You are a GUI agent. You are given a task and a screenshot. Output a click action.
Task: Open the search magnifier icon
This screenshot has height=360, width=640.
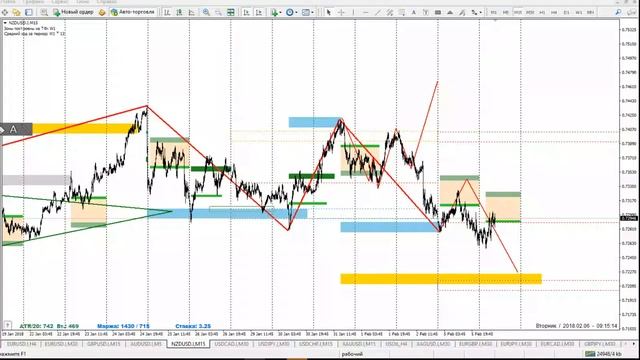point(619,12)
